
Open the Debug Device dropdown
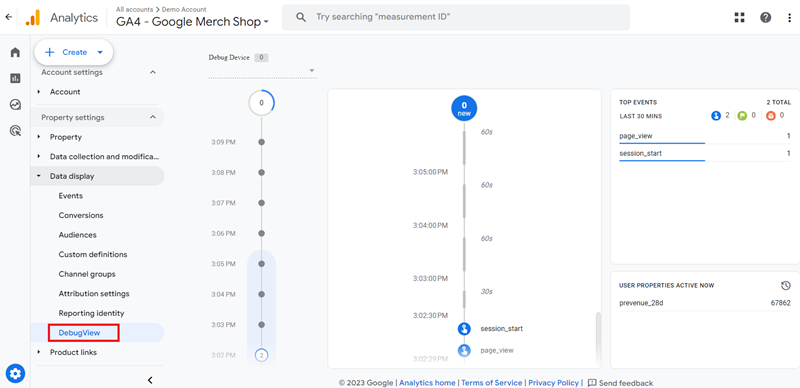tap(262, 70)
